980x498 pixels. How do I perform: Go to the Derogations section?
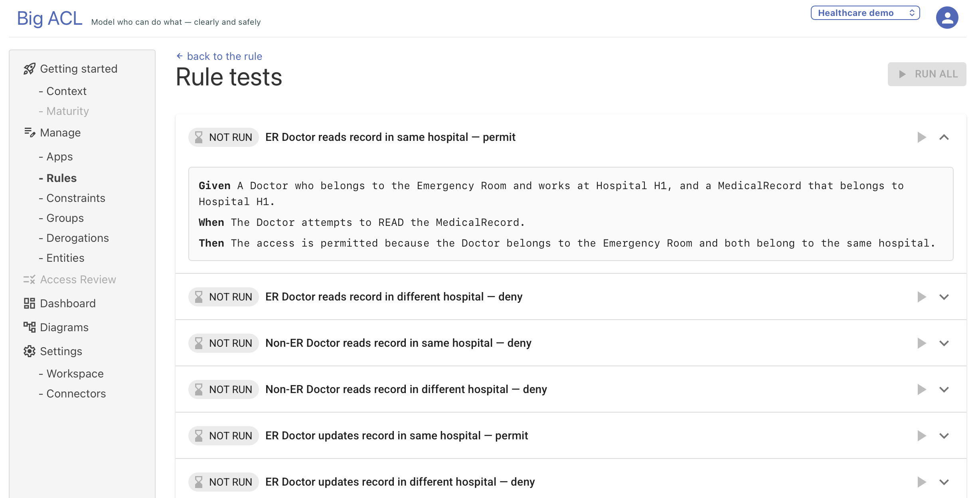[x=77, y=238]
